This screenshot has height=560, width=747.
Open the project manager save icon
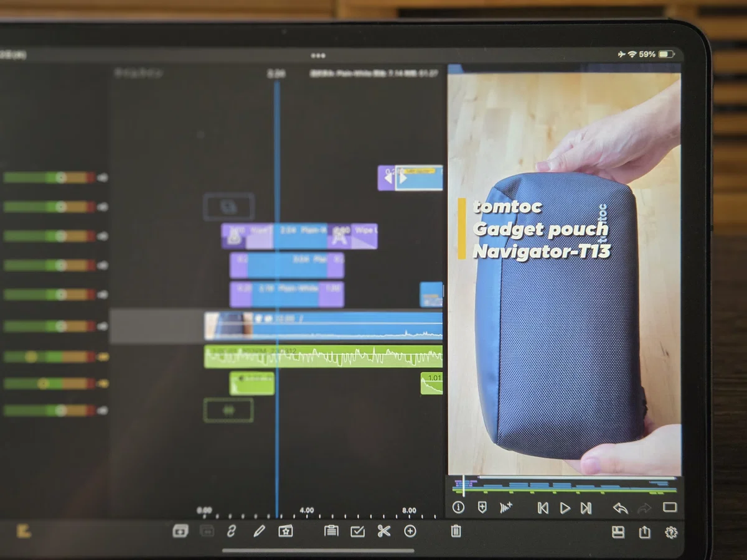point(618,532)
